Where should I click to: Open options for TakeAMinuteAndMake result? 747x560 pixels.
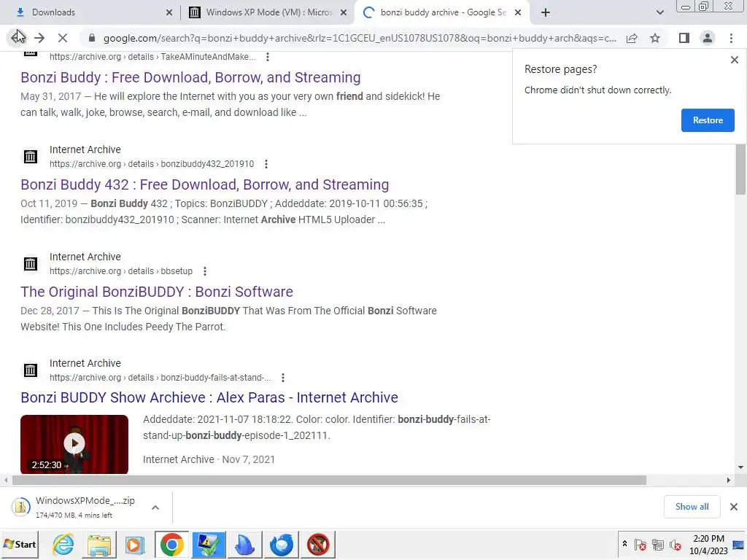pos(268,57)
